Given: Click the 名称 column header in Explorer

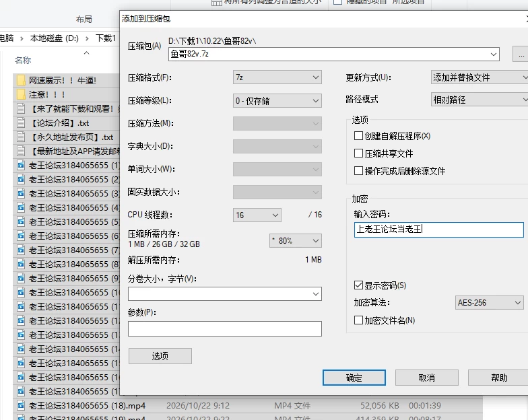Looking at the screenshot, I should click(x=23, y=61).
